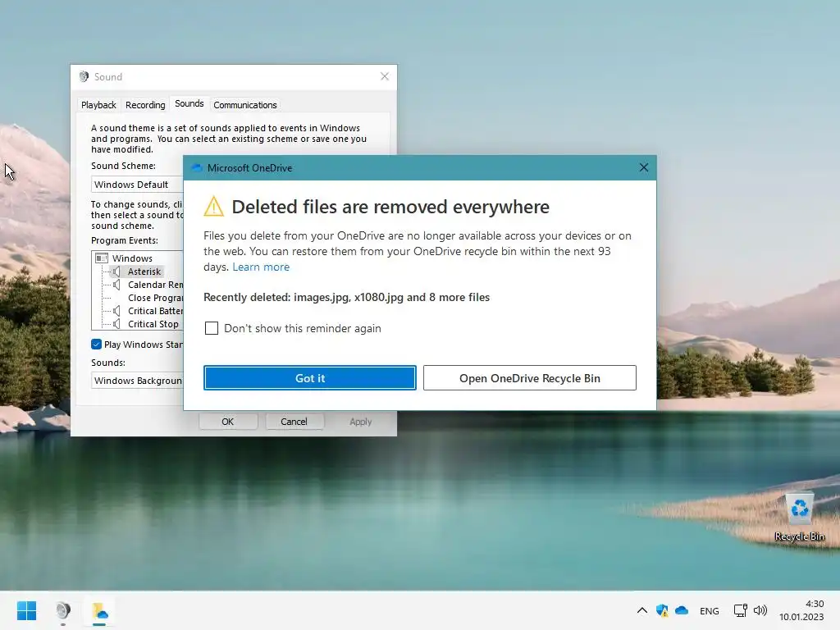Tick Don't show this reminder again
840x630 pixels.
[212, 328]
